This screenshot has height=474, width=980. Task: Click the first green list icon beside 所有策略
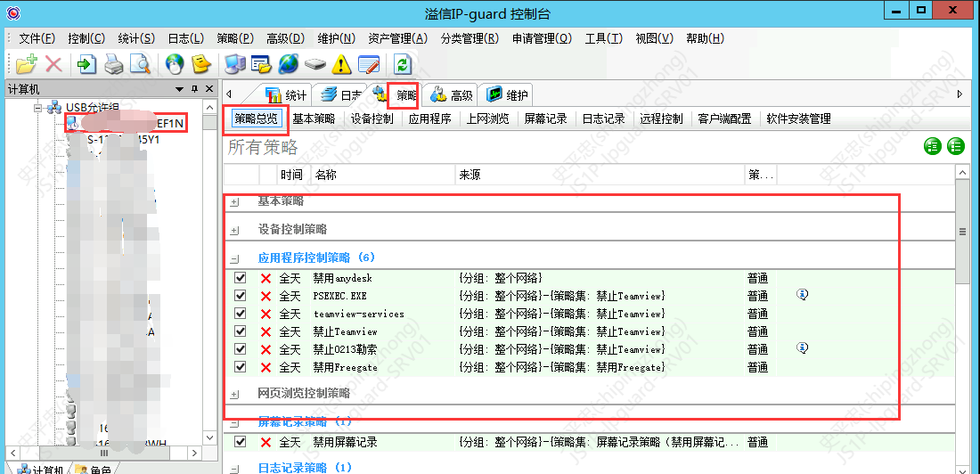[x=933, y=146]
